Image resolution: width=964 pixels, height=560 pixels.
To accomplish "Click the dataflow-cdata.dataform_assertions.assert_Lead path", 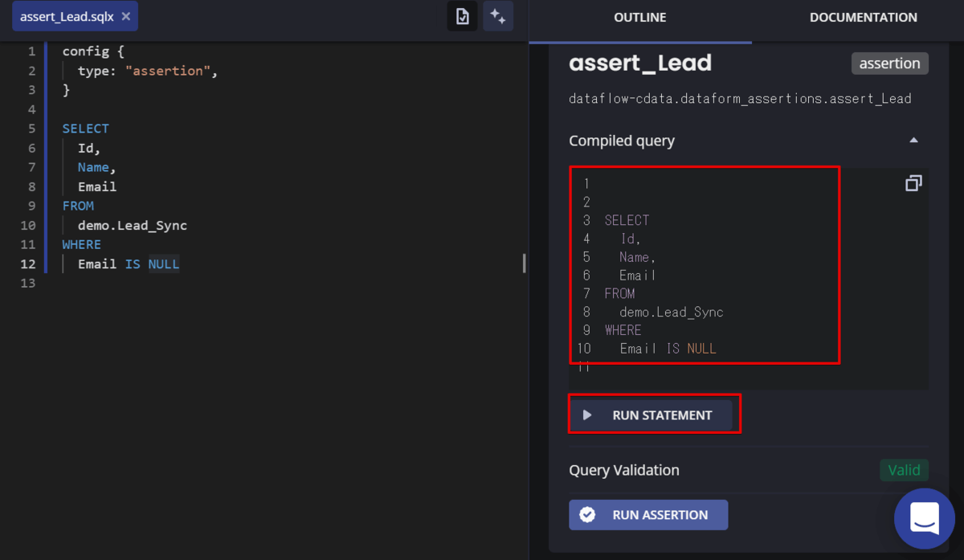I will (740, 99).
